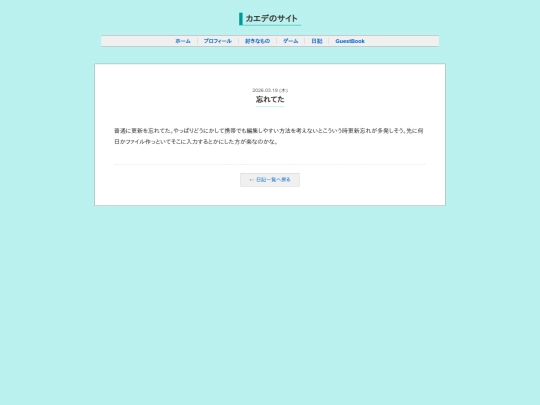Go to the プロフィール page

point(217,41)
